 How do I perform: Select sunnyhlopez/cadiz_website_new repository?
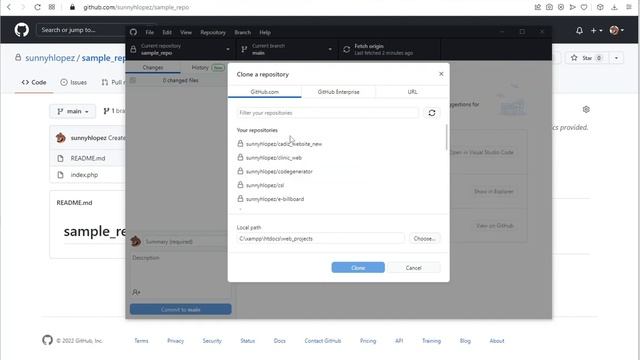[x=338, y=144]
